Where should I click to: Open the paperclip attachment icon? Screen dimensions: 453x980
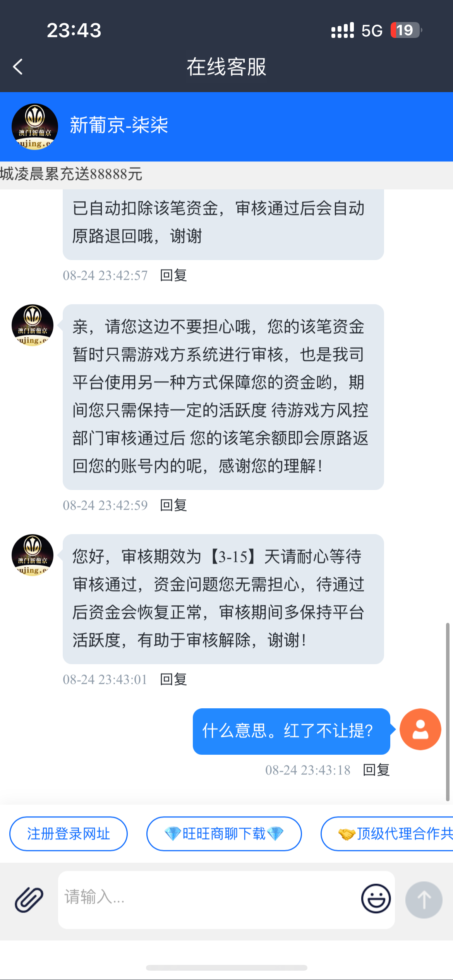(29, 899)
